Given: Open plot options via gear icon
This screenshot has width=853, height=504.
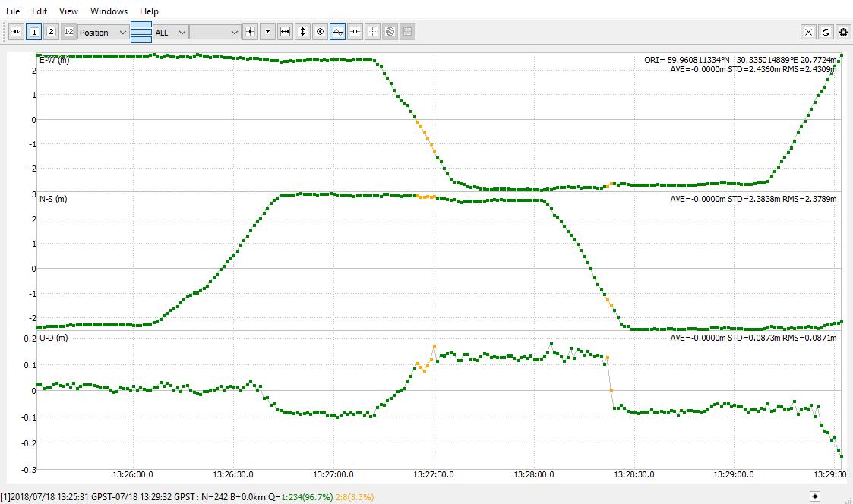Looking at the screenshot, I should [x=843, y=32].
